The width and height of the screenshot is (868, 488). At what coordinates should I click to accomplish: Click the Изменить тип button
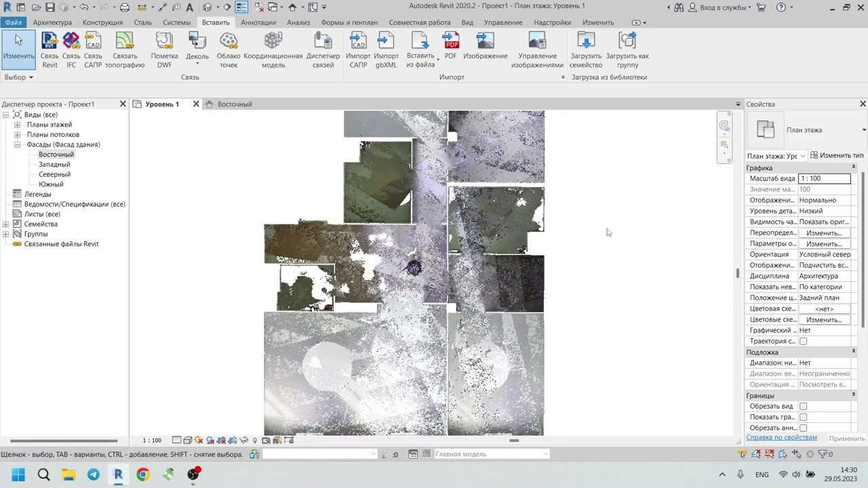(x=837, y=156)
